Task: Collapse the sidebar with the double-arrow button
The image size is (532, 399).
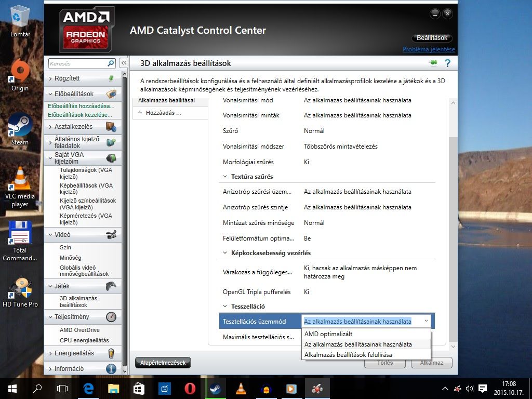Action: pyautogui.click(x=124, y=63)
